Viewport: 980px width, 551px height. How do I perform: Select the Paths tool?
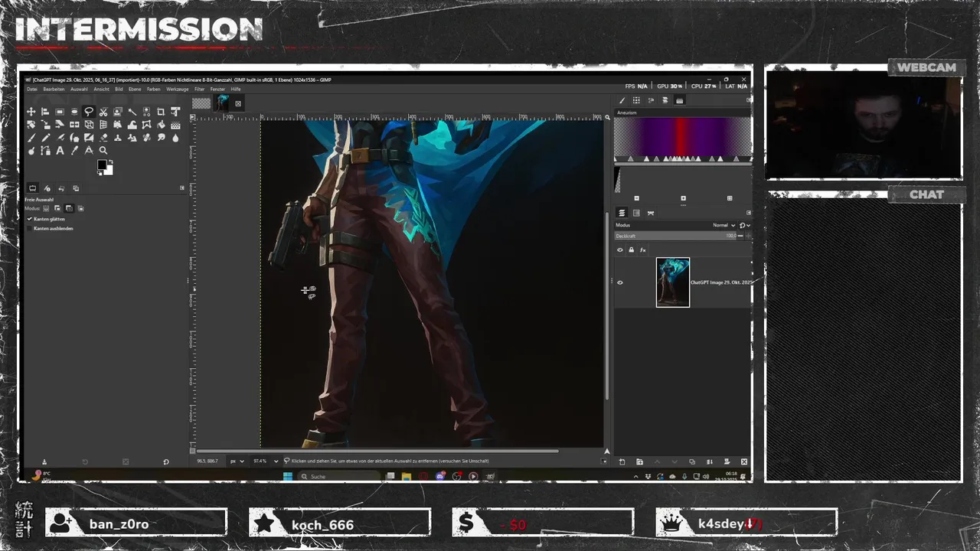45,151
